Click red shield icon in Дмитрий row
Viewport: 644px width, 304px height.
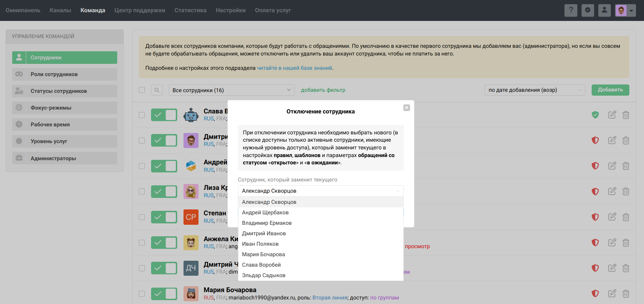pos(595,140)
